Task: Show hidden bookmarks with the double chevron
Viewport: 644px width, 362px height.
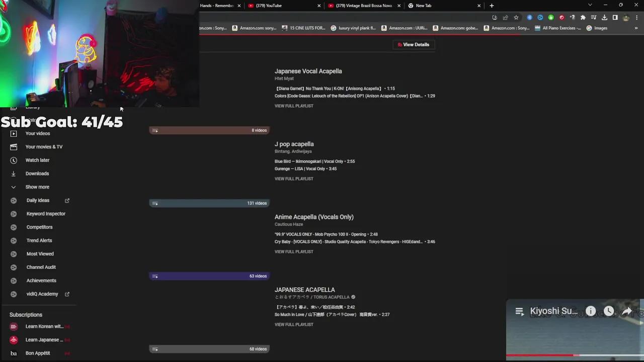Action: [636, 28]
